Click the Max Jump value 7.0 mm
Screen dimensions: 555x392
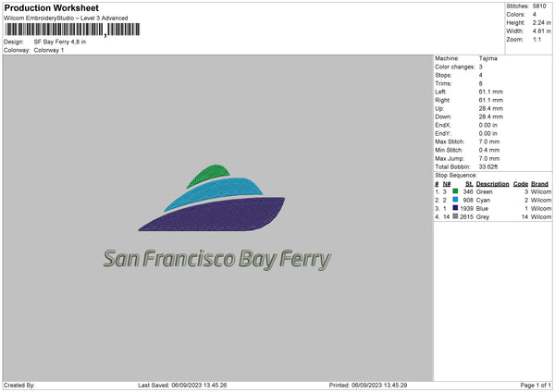[489, 158]
